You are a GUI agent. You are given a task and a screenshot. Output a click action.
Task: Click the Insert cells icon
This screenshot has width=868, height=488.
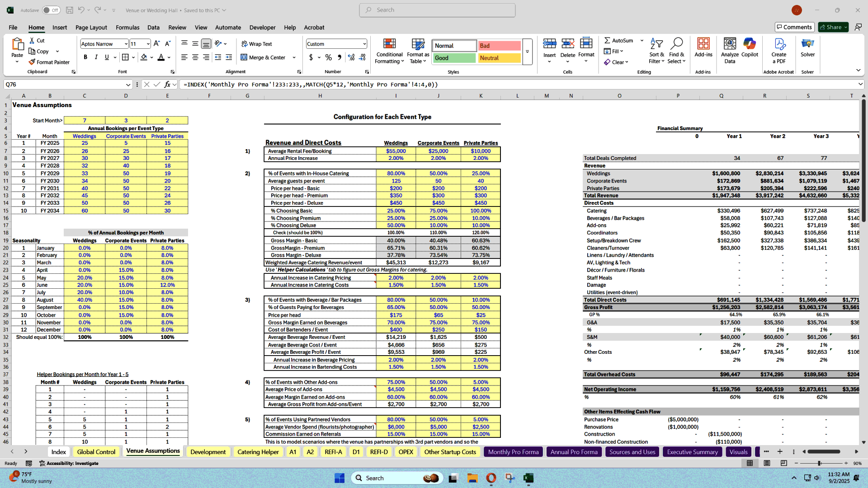point(549,44)
